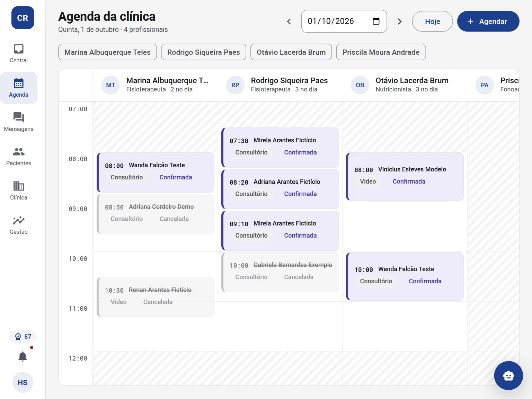Select the Agenda calendar icon
Viewport: 532px width, 399px height.
point(19,83)
